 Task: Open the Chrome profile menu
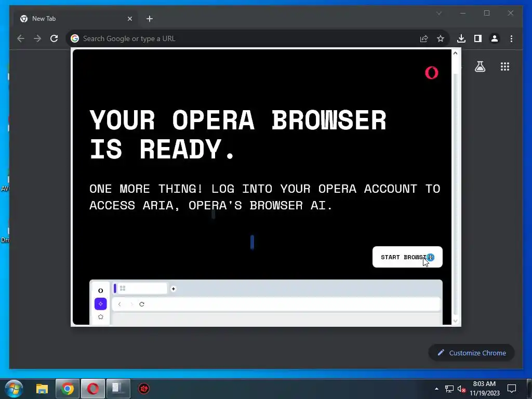(x=495, y=38)
